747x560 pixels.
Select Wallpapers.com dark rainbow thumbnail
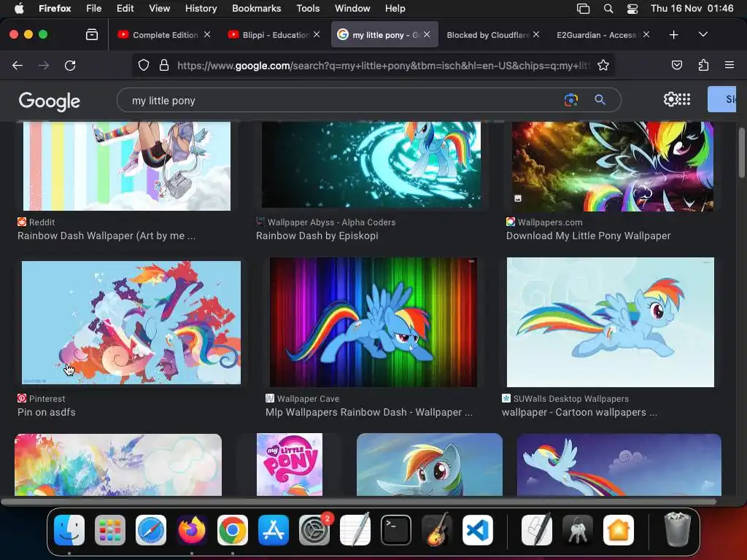tap(613, 166)
